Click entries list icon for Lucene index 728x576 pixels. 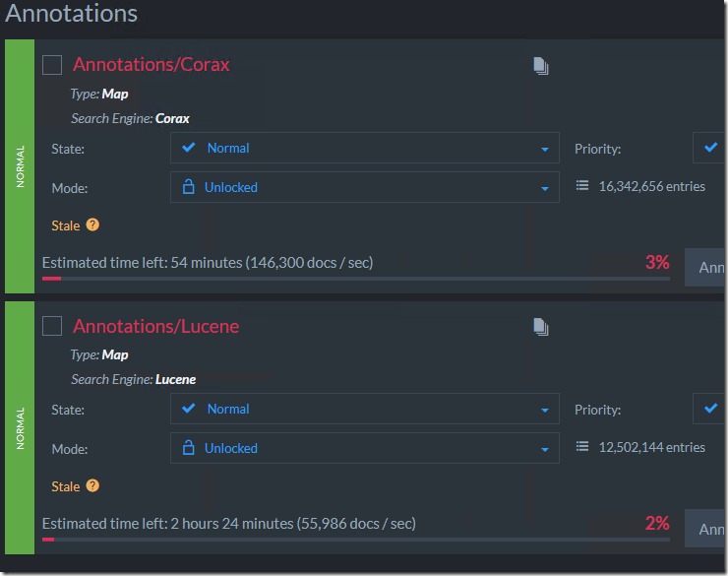click(x=582, y=447)
